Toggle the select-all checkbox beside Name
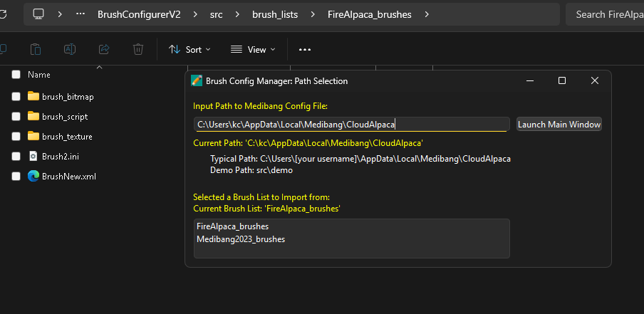Screen dimensions: 644x314 coord(16,74)
